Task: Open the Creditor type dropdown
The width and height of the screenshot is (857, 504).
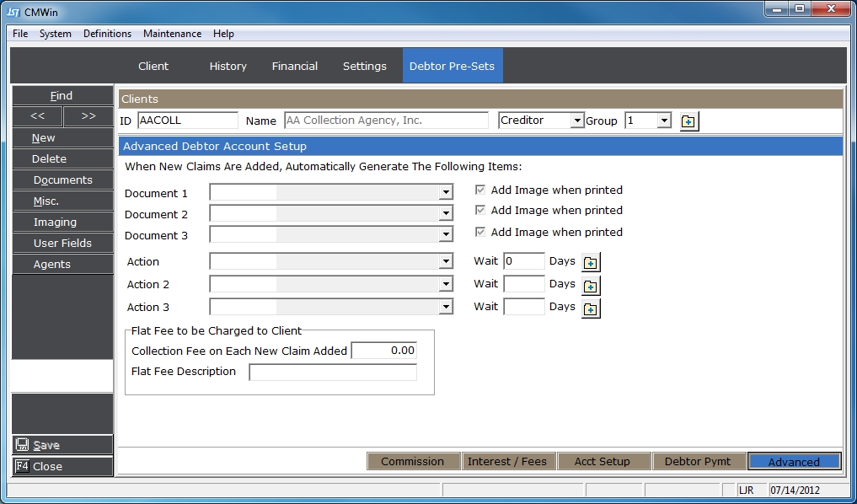Action: pos(576,121)
